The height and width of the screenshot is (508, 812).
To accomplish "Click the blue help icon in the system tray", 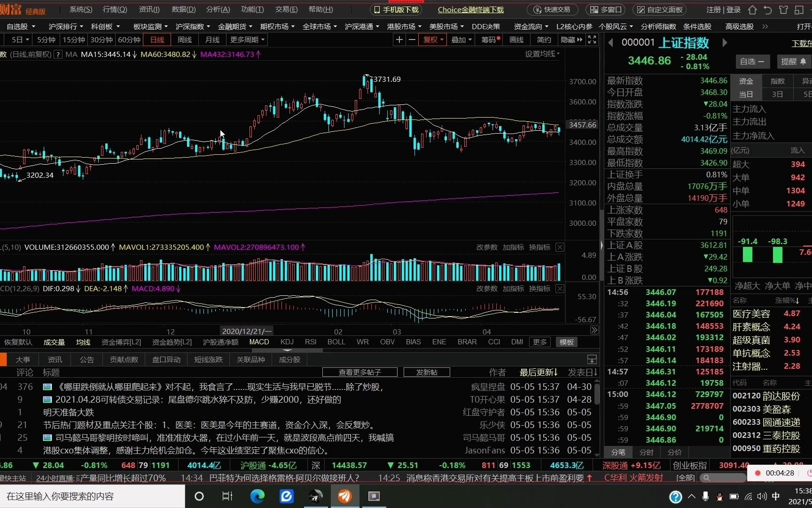I will click(x=675, y=497).
